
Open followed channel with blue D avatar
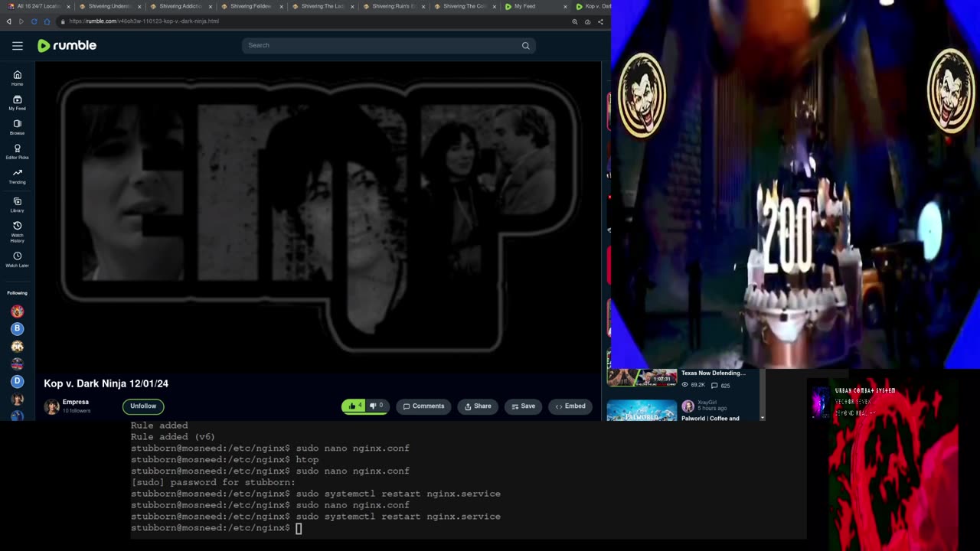tap(17, 381)
